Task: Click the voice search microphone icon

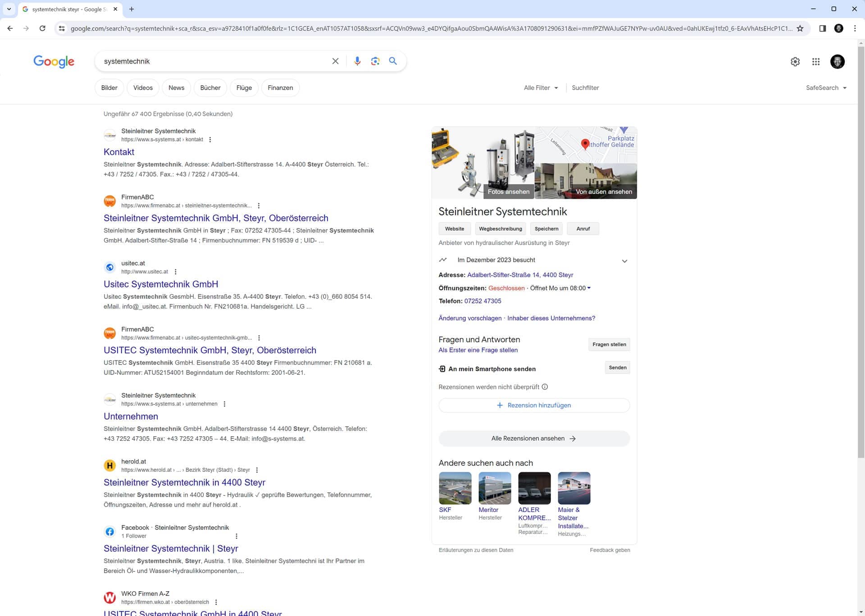Action: pyautogui.click(x=357, y=61)
